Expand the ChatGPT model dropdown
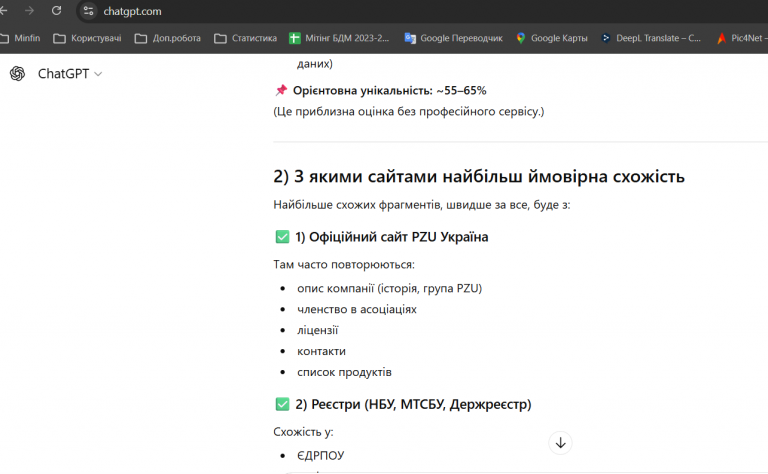 tap(70, 73)
